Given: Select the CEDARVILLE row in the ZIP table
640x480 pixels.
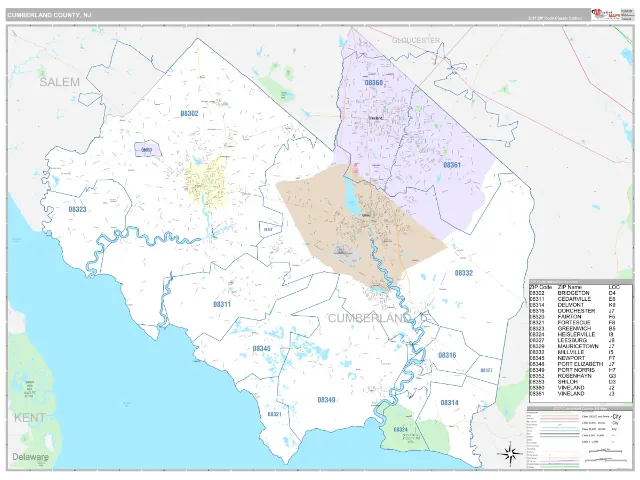Looking at the screenshot, I should (576, 299).
